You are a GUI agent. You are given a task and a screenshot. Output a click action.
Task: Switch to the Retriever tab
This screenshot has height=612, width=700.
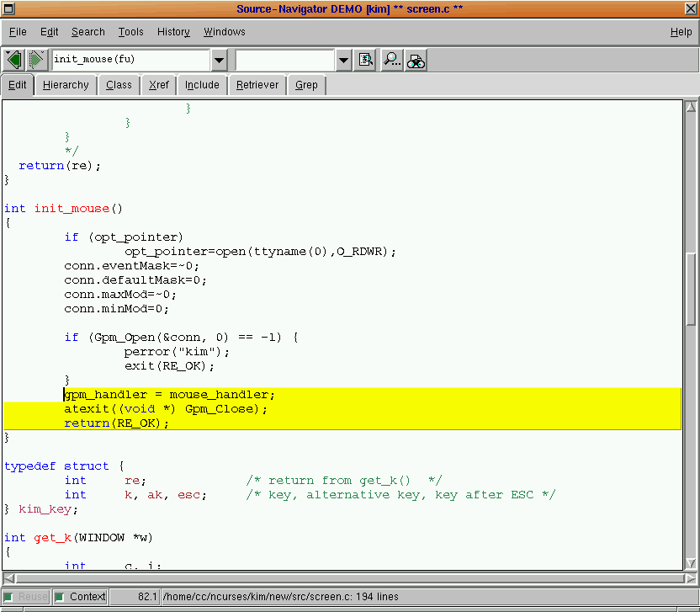tap(257, 85)
